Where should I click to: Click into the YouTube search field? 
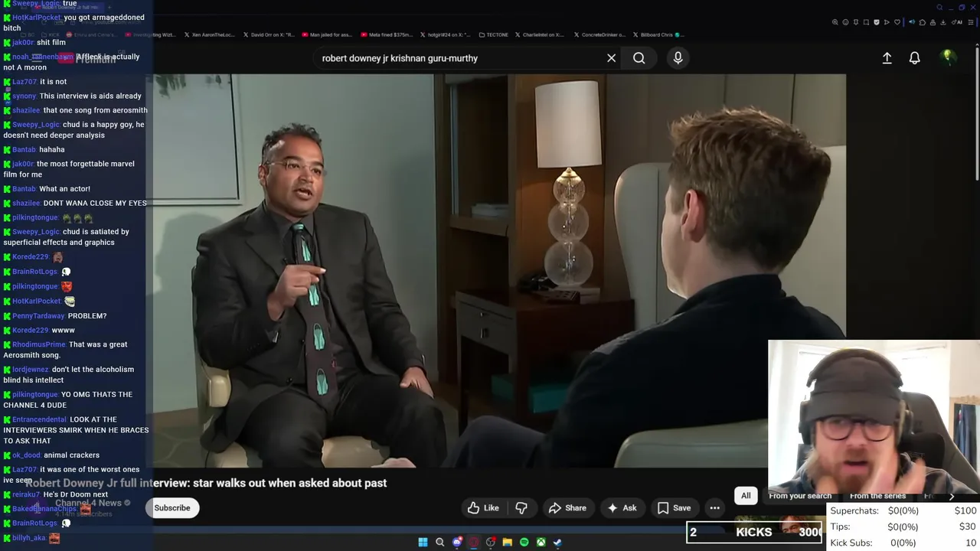(x=459, y=58)
